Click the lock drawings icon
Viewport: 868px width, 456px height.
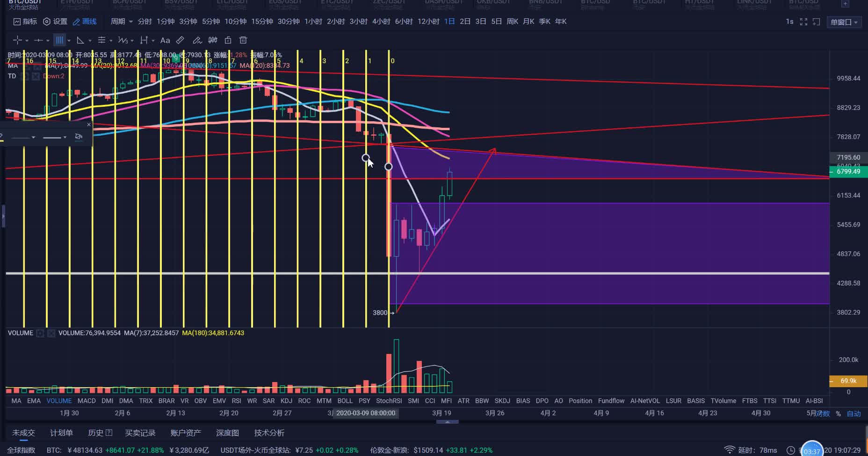click(228, 40)
